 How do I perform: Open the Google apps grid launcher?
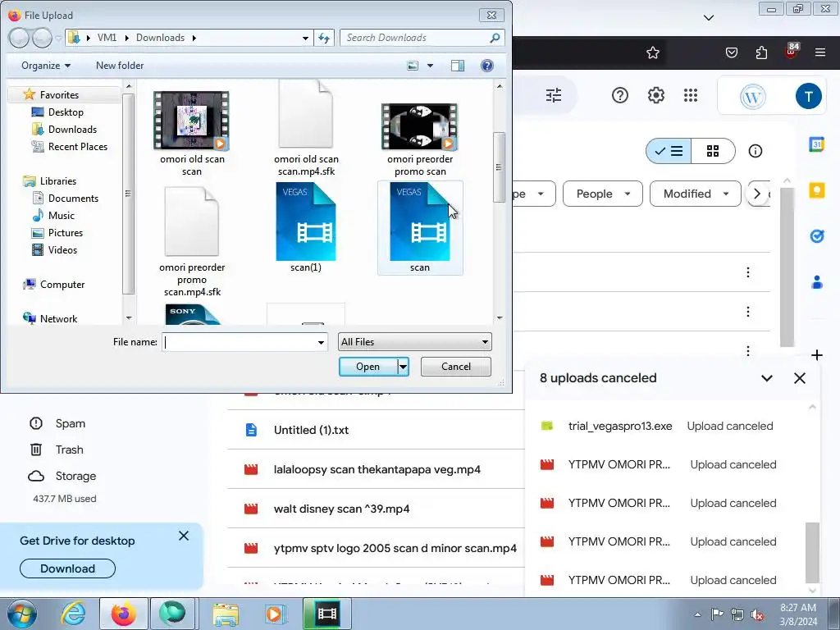coord(691,95)
